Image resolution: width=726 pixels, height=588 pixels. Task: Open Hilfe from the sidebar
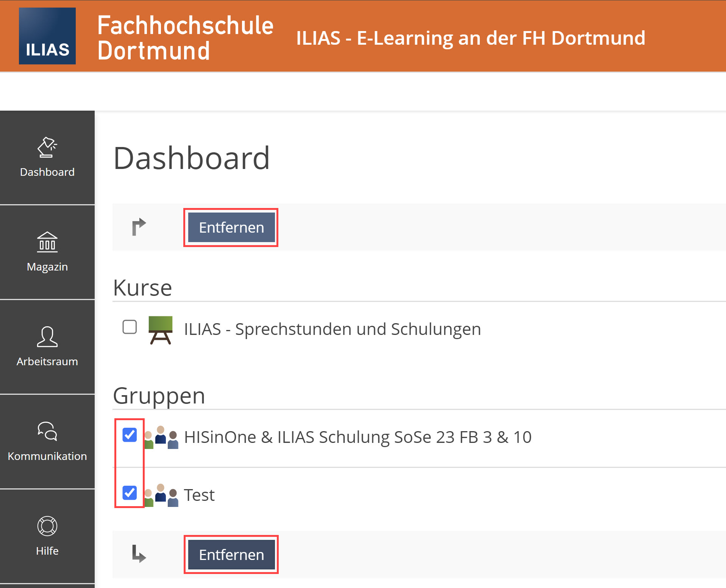click(47, 536)
